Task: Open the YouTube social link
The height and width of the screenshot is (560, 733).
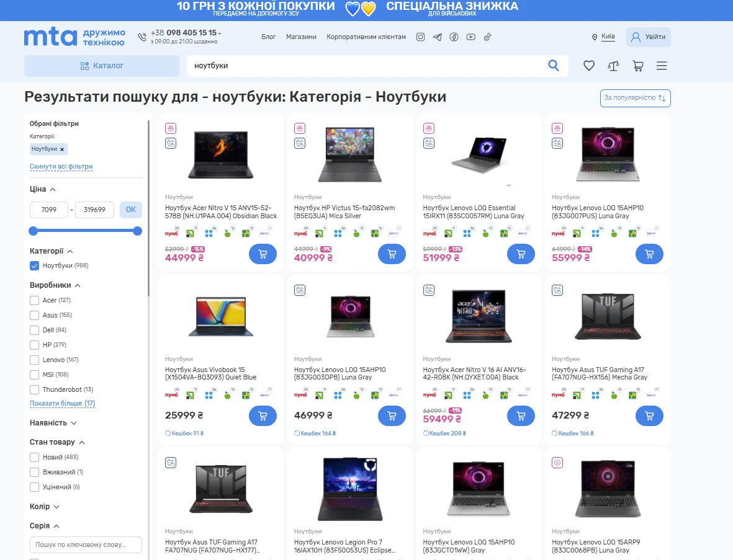Action: click(x=471, y=37)
